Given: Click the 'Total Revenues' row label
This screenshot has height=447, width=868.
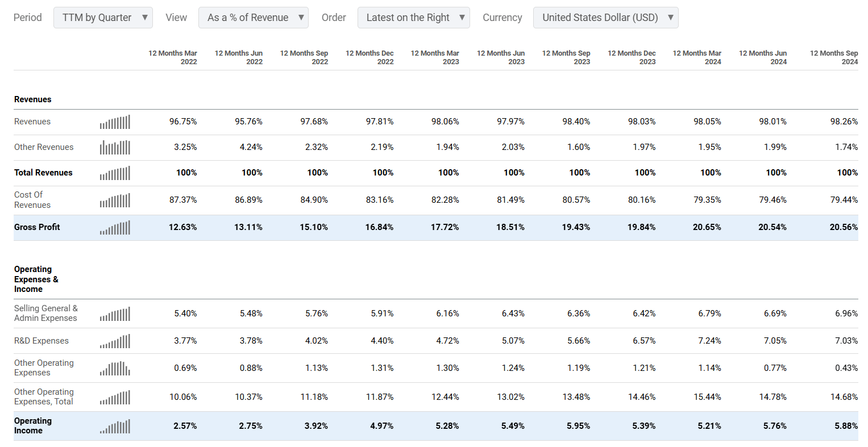Looking at the screenshot, I should pyautogui.click(x=43, y=173).
